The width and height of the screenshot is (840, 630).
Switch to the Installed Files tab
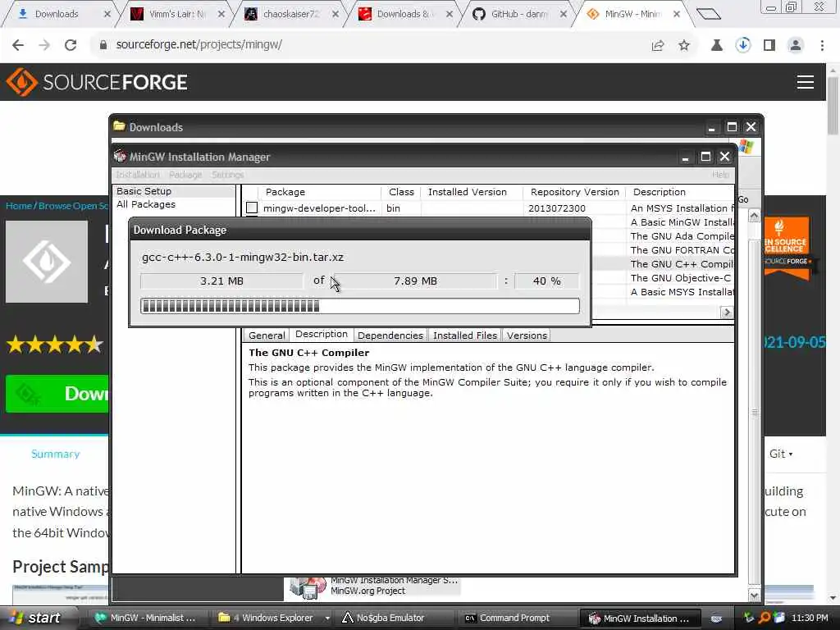[464, 336]
